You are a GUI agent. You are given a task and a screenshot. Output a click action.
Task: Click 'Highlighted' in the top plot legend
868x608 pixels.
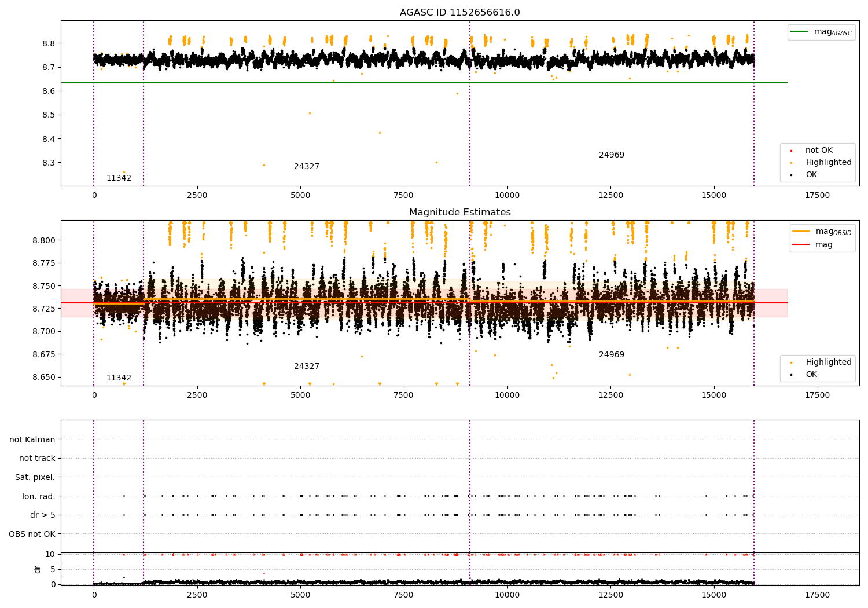(x=829, y=162)
